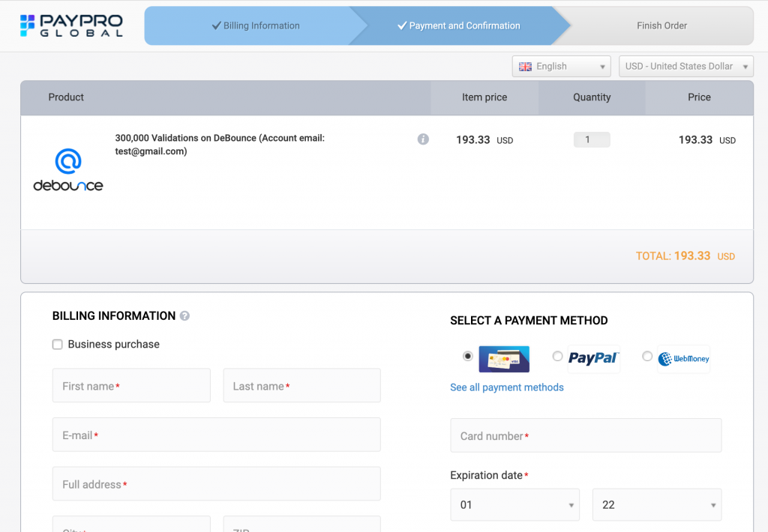Click the Billing Information help icon
This screenshot has height=532, width=768.
pyautogui.click(x=185, y=316)
